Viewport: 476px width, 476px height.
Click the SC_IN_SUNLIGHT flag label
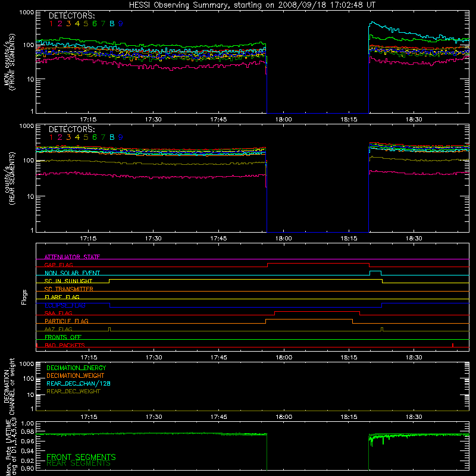click(x=68, y=281)
